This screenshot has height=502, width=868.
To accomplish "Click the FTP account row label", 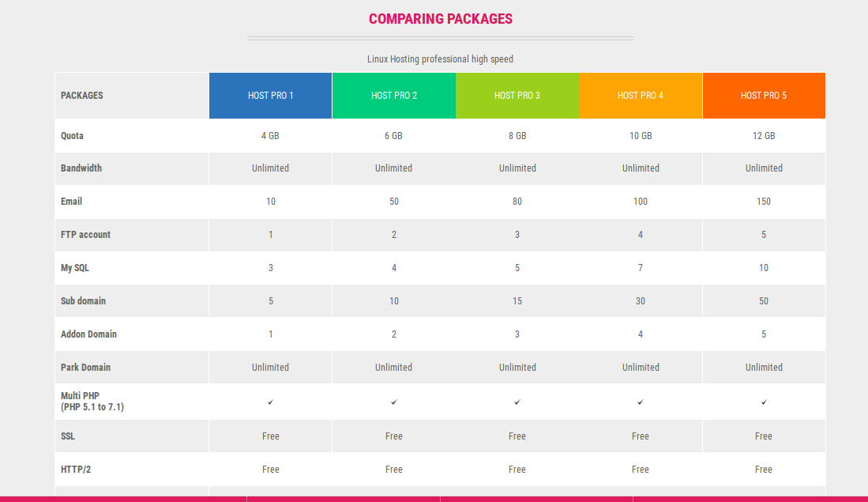I will [x=86, y=234].
